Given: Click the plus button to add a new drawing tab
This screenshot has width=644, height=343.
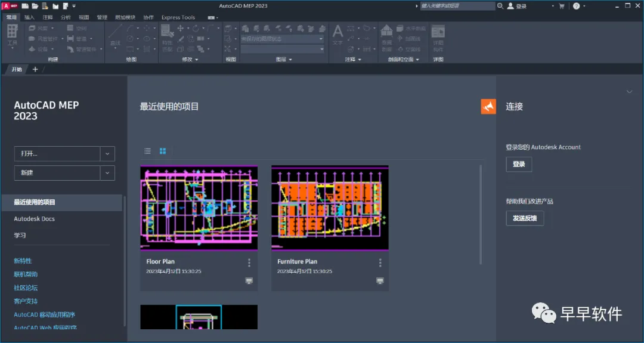Looking at the screenshot, I should click(35, 69).
